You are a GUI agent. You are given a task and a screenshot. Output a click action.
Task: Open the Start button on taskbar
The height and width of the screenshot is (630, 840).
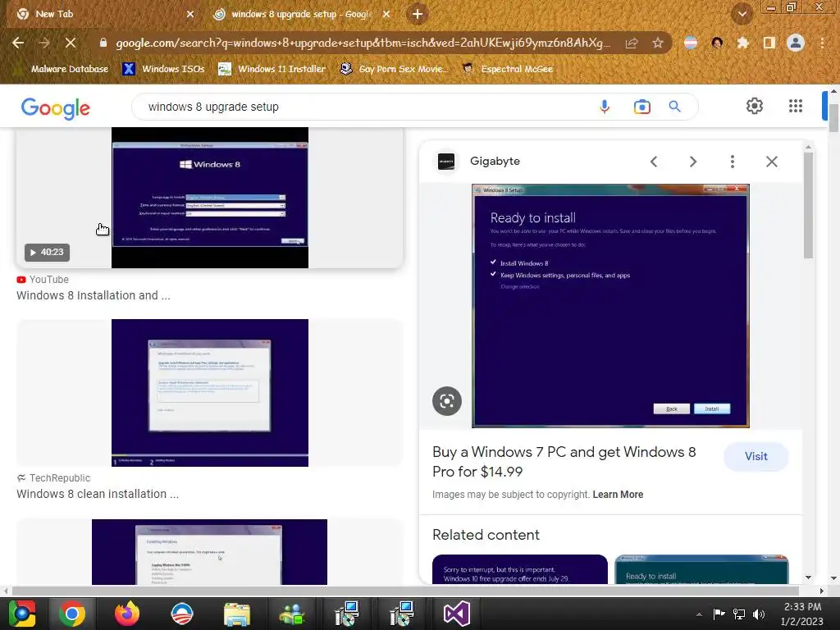point(21,614)
